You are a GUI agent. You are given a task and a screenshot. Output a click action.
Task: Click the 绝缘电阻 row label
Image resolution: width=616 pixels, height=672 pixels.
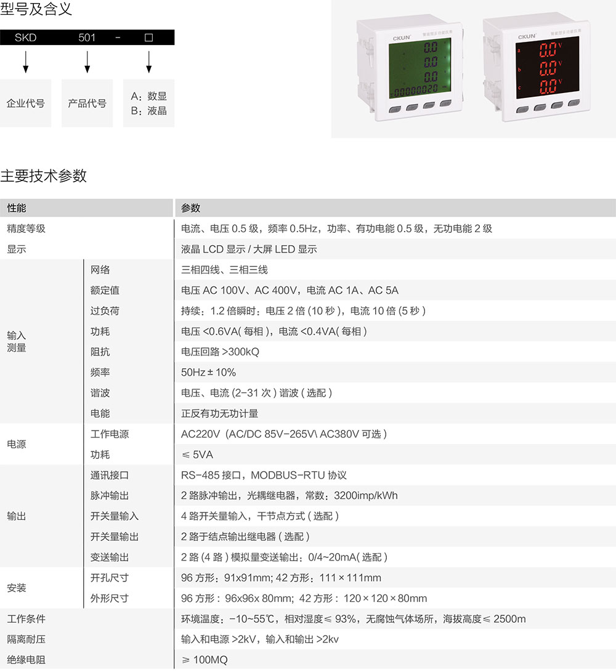coord(26,660)
